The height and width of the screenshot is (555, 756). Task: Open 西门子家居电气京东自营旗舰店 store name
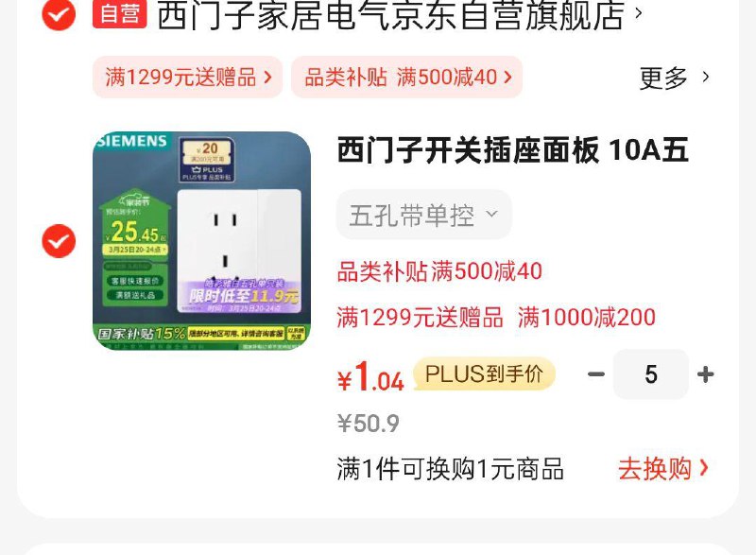390,14
